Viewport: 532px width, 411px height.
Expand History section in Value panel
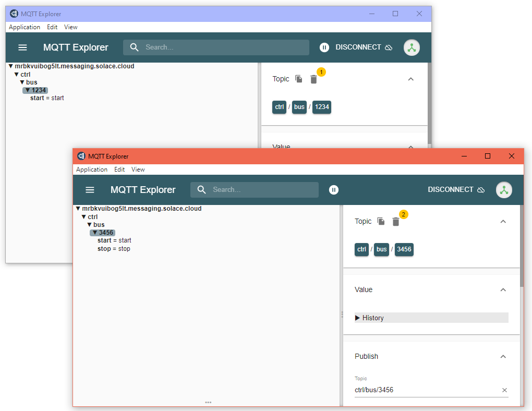pyautogui.click(x=431, y=318)
